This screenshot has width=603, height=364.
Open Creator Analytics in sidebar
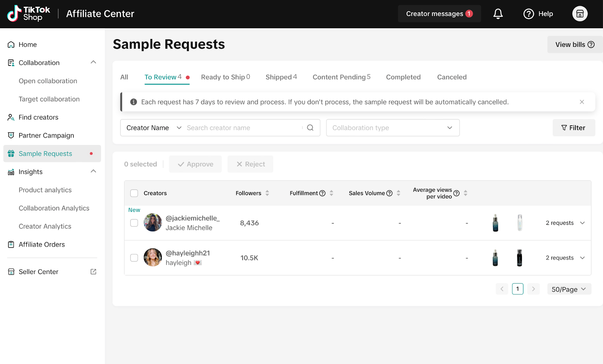tap(45, 226)
